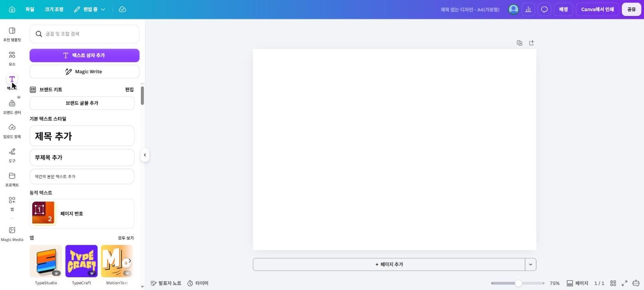Viewport: 644px width, 290px height.
Task: Rename the 제목 없는 디자인 title field
Action: [470, 9]
